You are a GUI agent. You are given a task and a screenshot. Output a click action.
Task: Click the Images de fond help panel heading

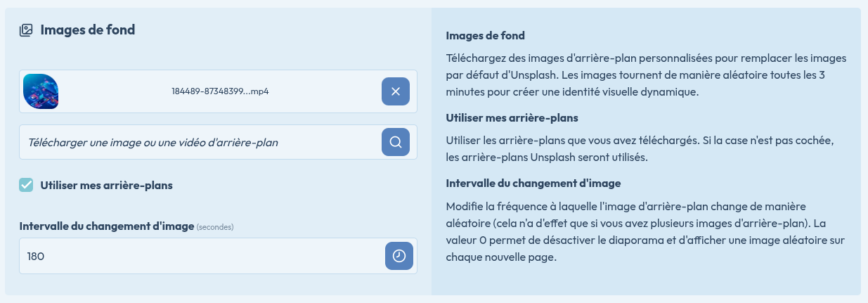click(x=486, y=36)
